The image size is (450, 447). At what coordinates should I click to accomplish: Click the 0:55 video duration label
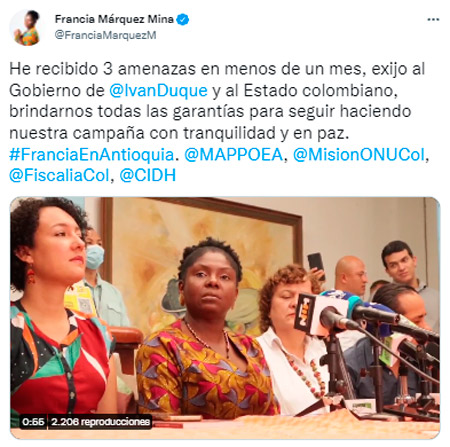33,422
